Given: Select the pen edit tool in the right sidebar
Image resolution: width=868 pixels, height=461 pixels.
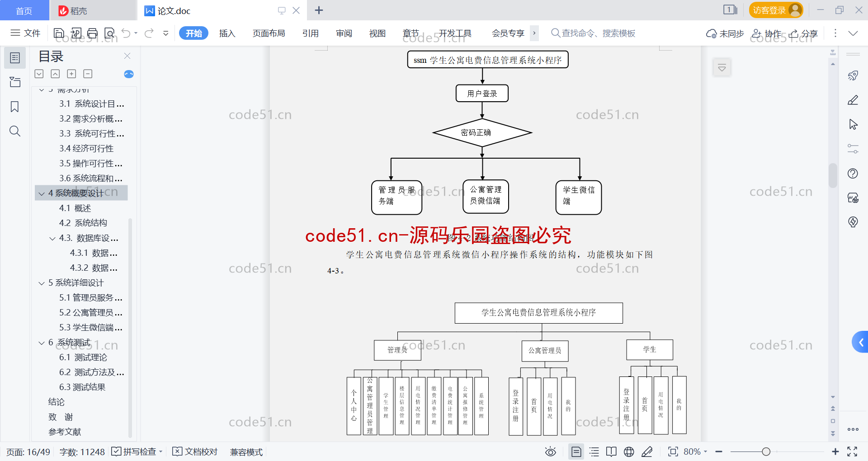Looking at the screenshot, I should tap(853, 100).
